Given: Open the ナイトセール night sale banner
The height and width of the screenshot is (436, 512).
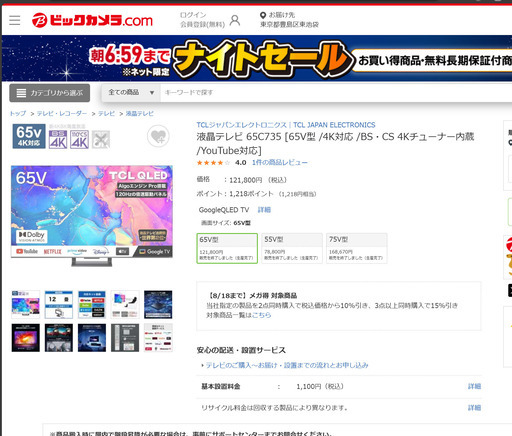Looking at the screenshot, I should [257, 58].
